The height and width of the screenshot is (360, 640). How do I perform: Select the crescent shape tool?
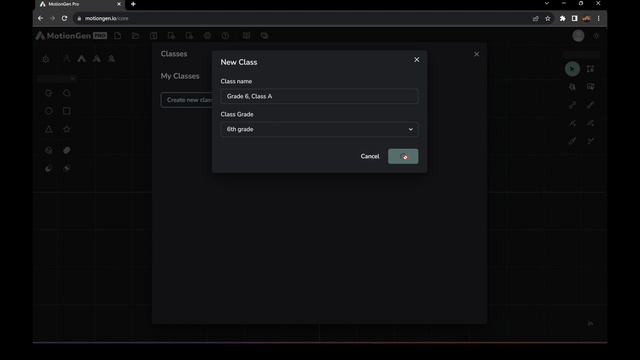(x=49, y=169)
